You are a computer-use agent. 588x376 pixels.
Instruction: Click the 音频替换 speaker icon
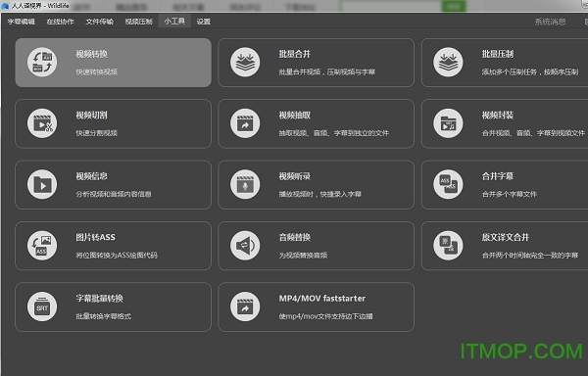(x=245, y=246)
